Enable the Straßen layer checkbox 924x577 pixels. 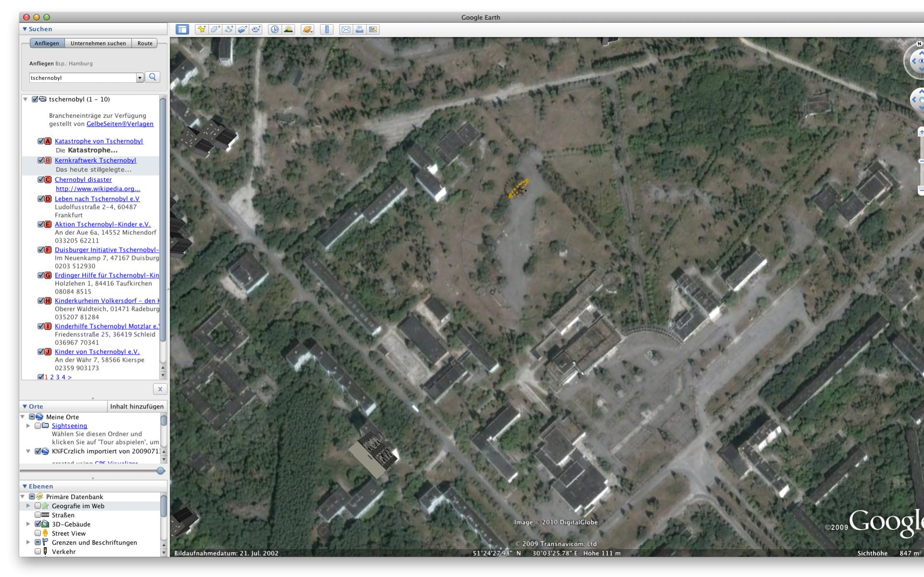pos(38,515)
